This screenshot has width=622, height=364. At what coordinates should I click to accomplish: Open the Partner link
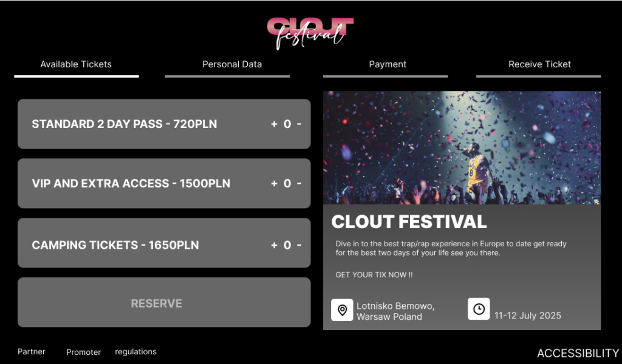32,352
